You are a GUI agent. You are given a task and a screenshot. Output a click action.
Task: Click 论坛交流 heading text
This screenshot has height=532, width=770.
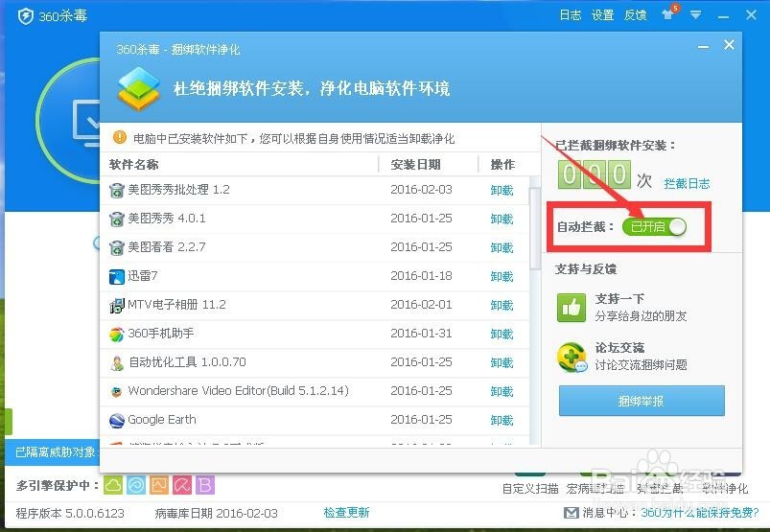[619, 347]
